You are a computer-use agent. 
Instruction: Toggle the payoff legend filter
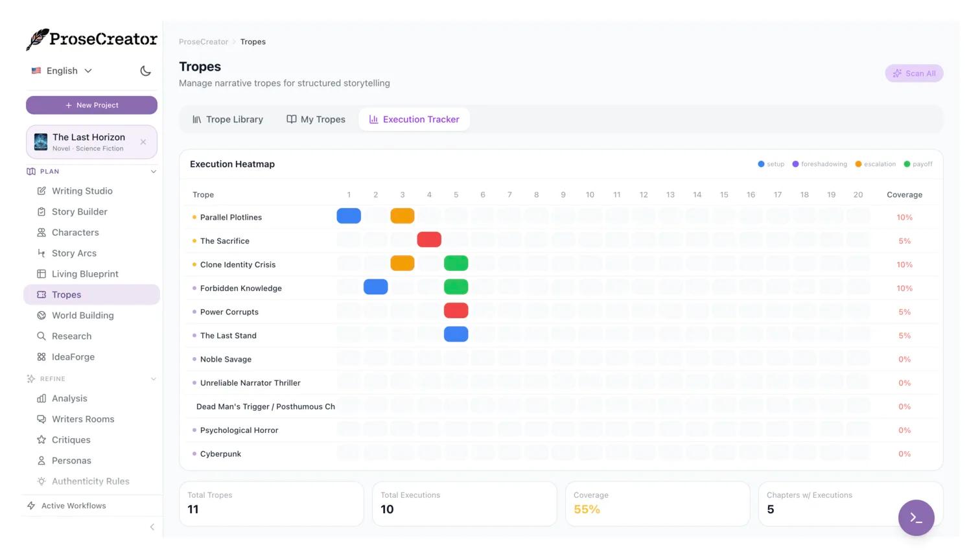click(918, 165)
